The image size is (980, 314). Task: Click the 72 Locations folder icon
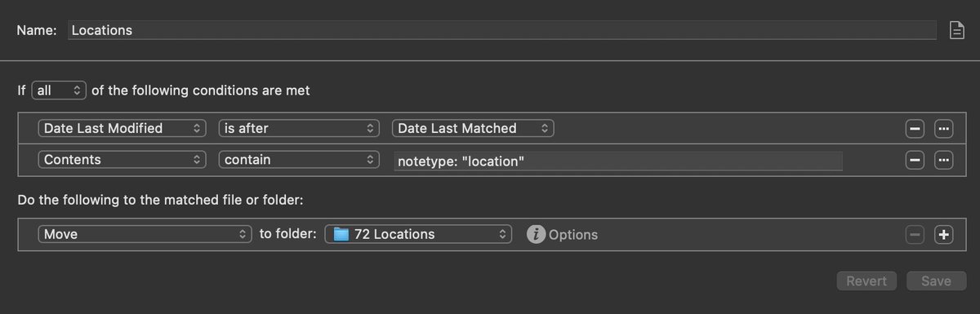(341, 234)
